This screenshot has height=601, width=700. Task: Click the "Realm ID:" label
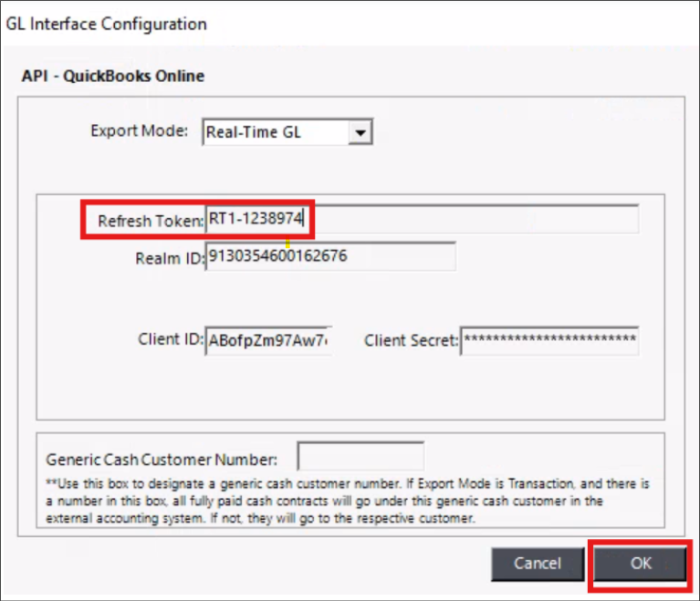tap(169, 258)
